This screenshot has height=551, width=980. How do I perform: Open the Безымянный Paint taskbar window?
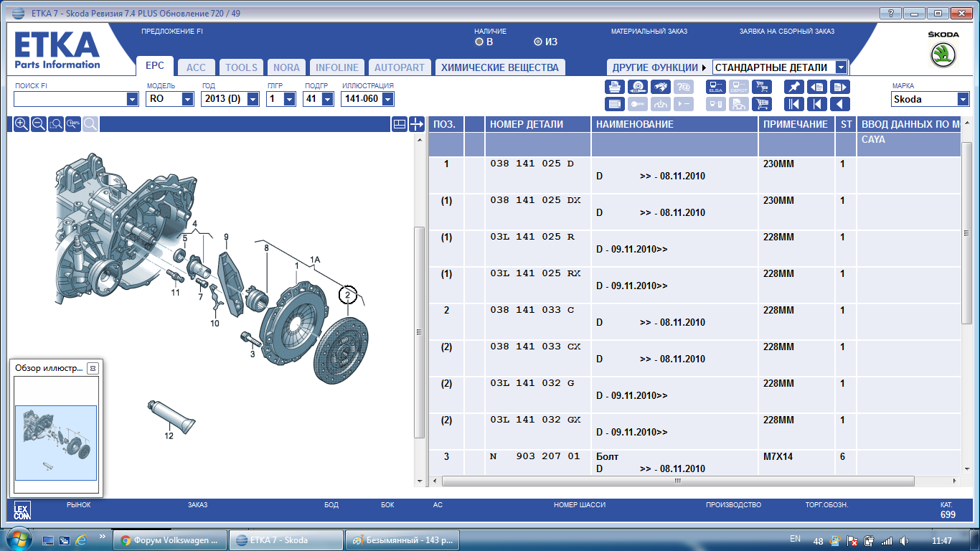pyautogui.click(x=402, y=540)
